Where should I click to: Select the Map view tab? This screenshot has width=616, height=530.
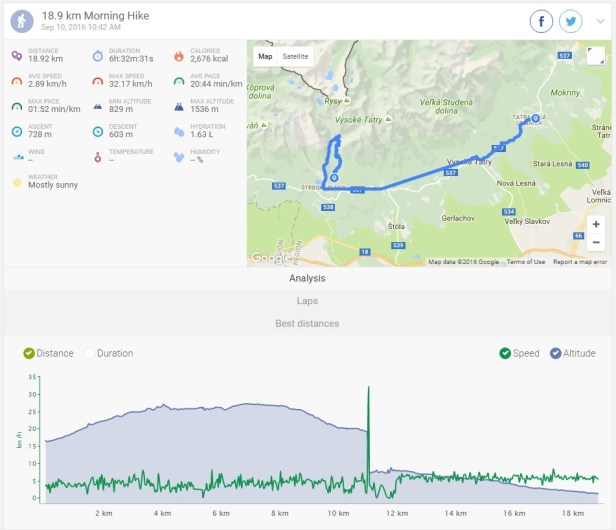click(265, 56)
